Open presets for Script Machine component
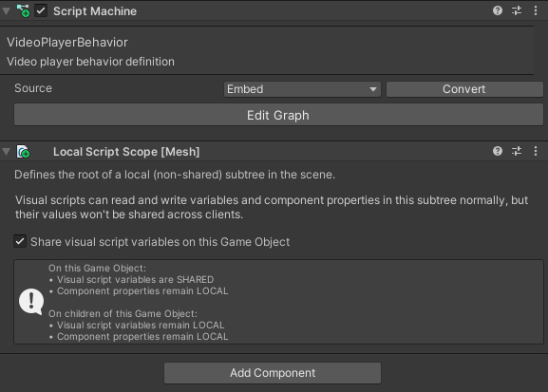 [x=517, y=10]
